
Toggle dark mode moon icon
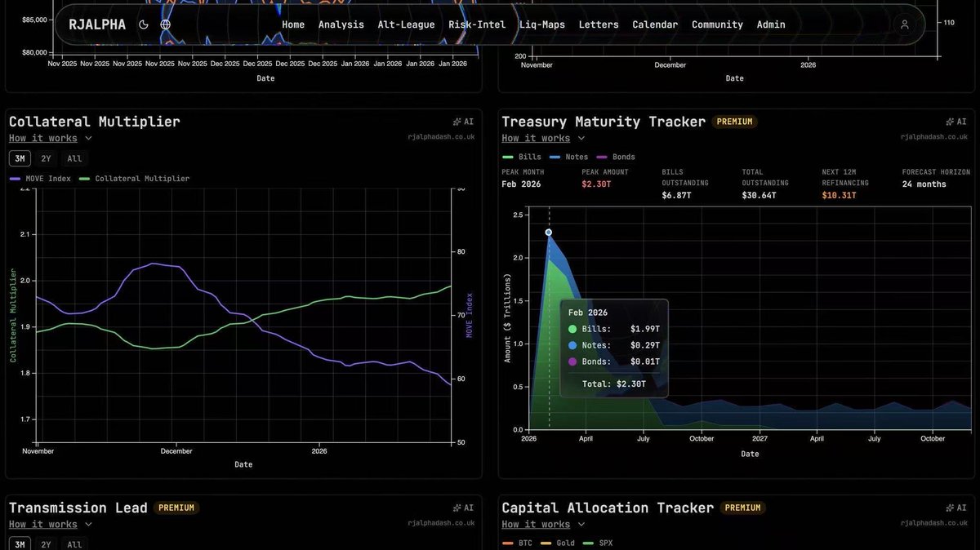(144, 24)
